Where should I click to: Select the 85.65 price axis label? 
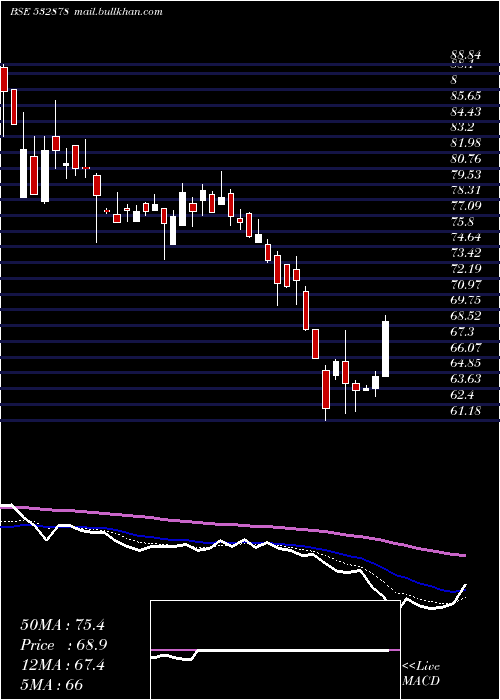click(466, 96)
